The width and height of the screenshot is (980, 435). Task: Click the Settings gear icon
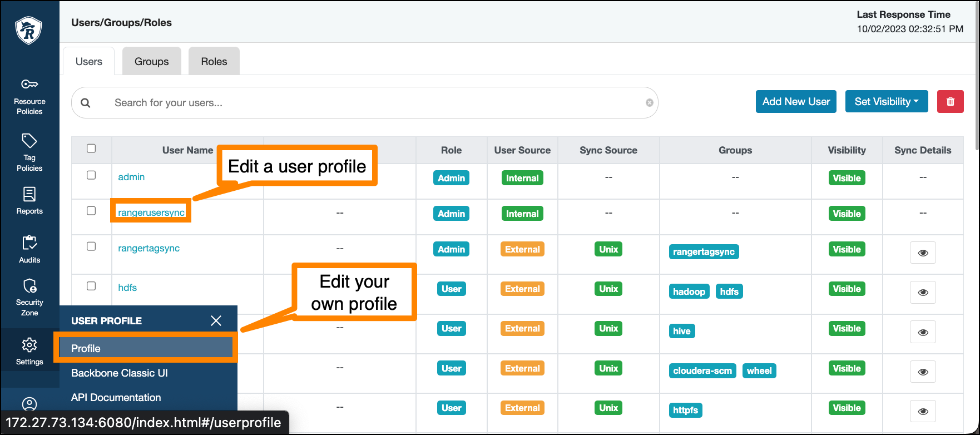tap(29, 345)
